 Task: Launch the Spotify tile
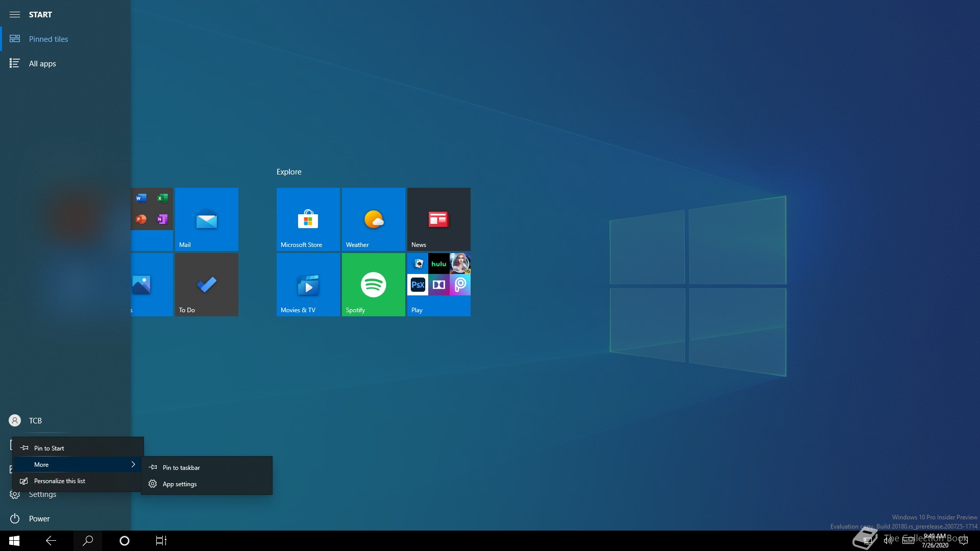pyautogui.click(x=374, y=285)
